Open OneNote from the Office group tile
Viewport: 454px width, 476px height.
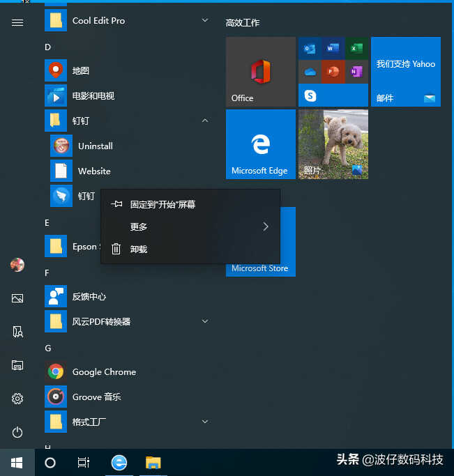pos(356,72)
